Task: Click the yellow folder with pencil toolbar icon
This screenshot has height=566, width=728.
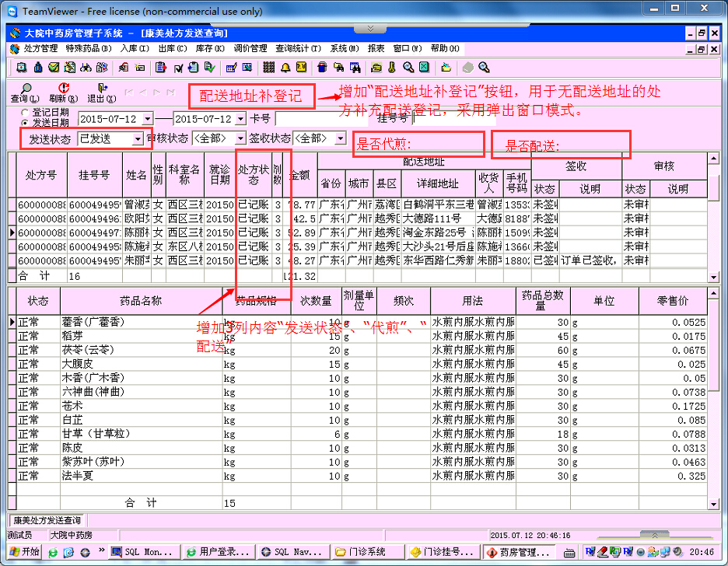Action: coord(446,68)
